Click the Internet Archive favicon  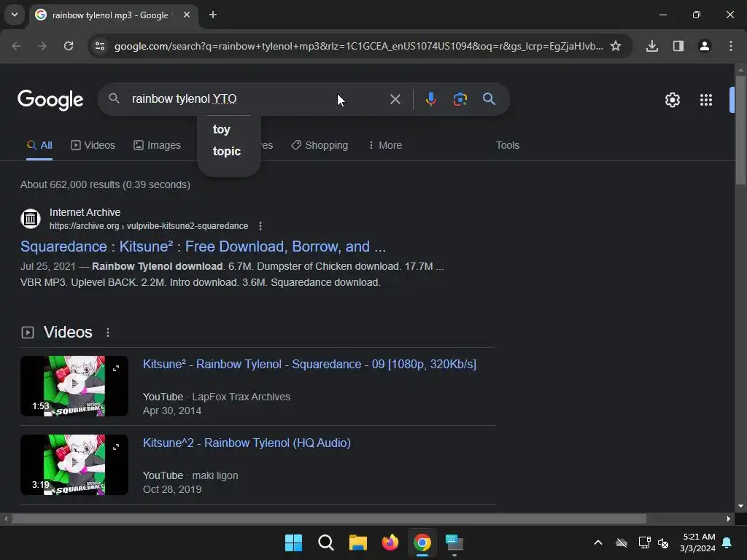coord(31,219)
